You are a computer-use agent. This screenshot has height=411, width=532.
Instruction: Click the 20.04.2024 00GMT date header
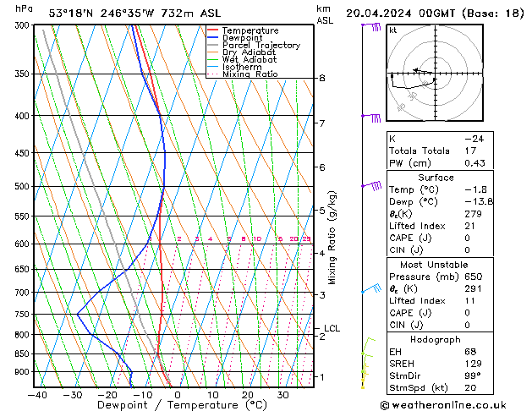[x=400, y=14]
